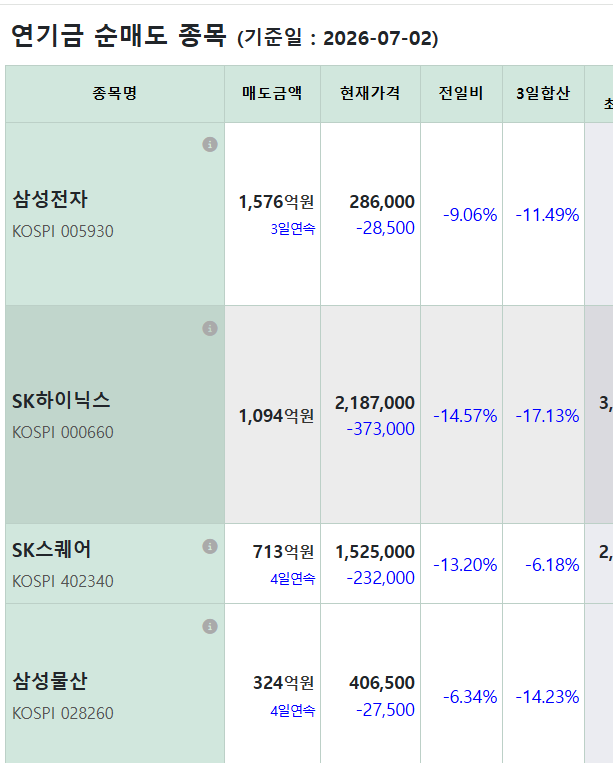
Task: Sort by 전일비 column header
Action: tap(461, 93)
